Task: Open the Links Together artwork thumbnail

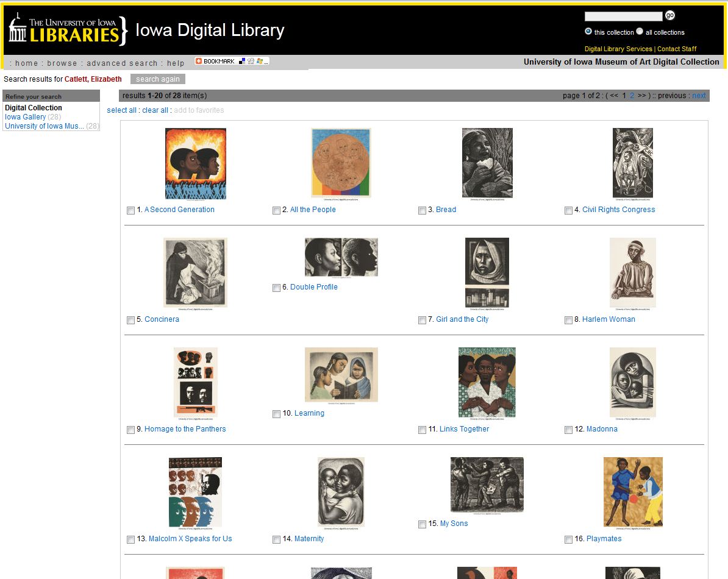Action: [x=487, y=383]
